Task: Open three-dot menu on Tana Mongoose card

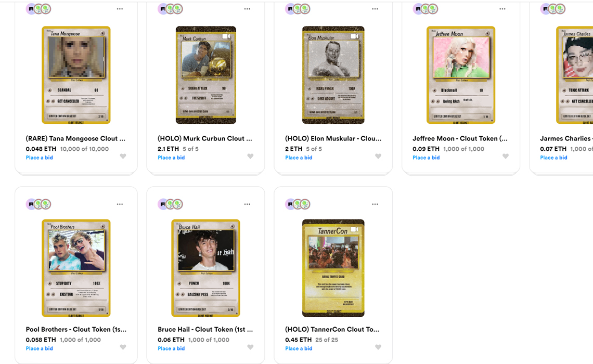Action: [x=120, y=9]
